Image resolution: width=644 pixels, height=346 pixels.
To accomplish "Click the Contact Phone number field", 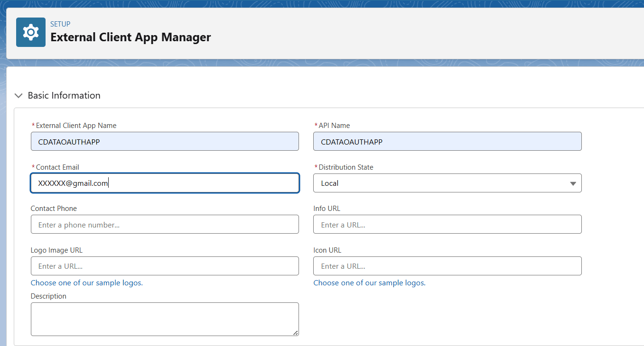I will click(x=165, y=224).
